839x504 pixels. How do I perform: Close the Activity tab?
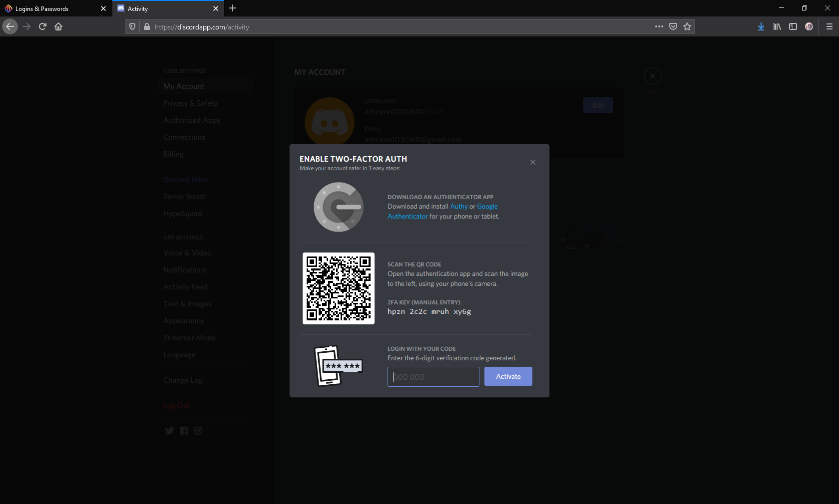point(216,8)
